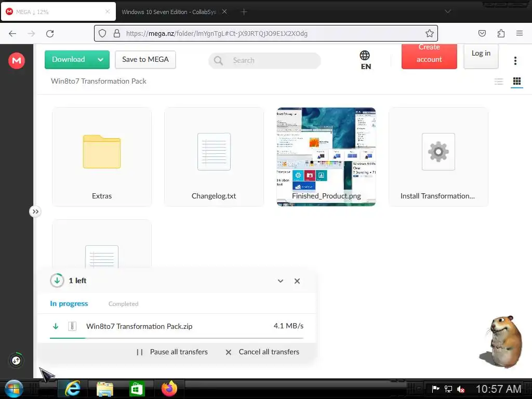This screenshot has width=532, height=399.
Task: Reload the current page
Action: point(50,33)
